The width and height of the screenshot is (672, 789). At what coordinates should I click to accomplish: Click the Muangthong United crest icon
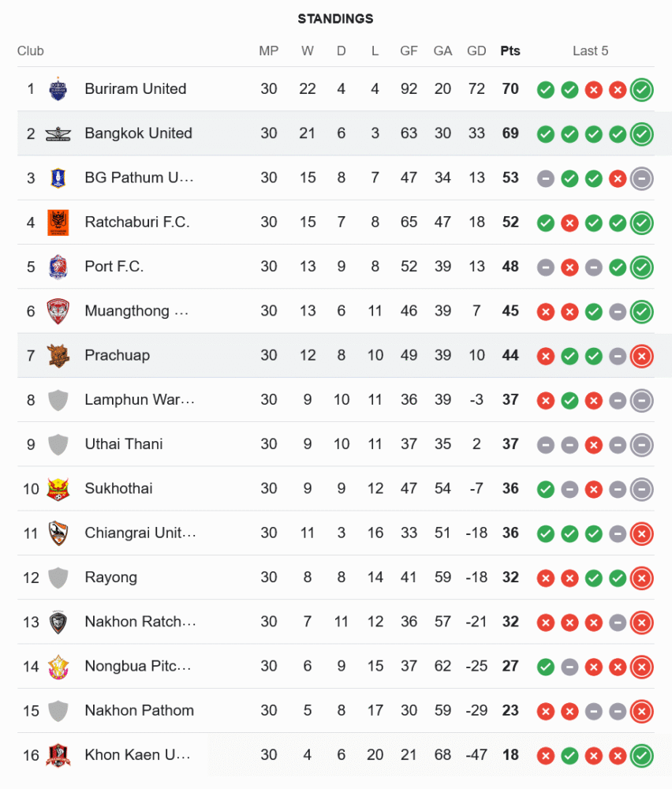pos(58,311)
